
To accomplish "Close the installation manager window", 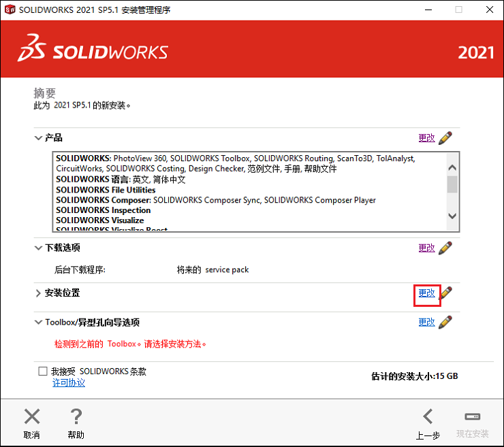I will (490, 10).
